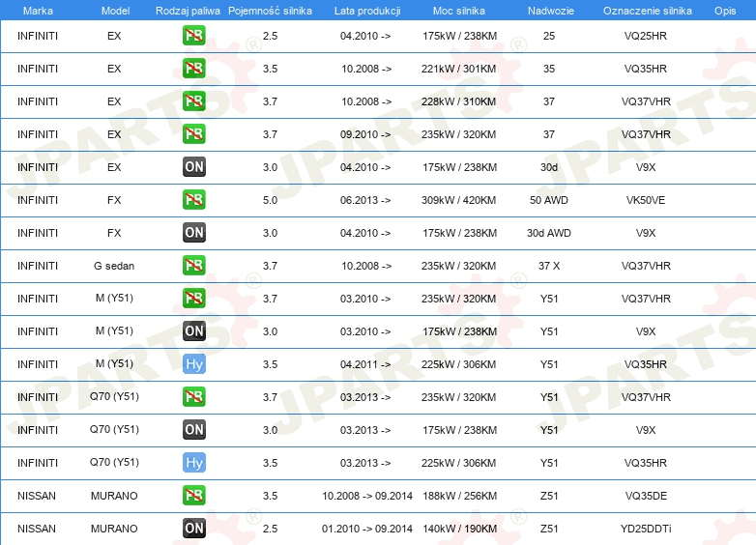Click the Oznaczenie silnika column header

point(648,11)
